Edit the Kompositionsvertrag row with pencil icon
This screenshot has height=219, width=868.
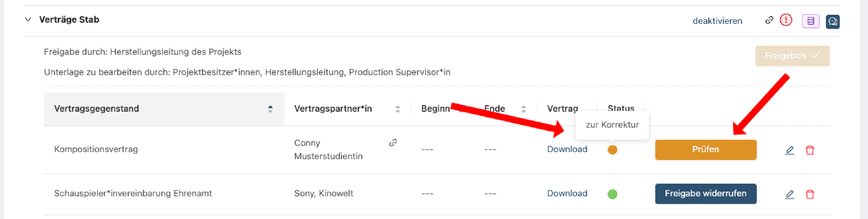(789, 150)
